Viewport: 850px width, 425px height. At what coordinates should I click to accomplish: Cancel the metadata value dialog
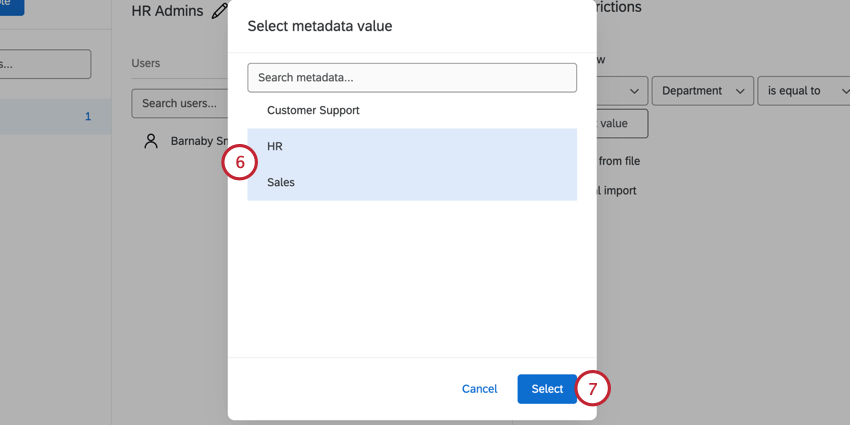479,389
